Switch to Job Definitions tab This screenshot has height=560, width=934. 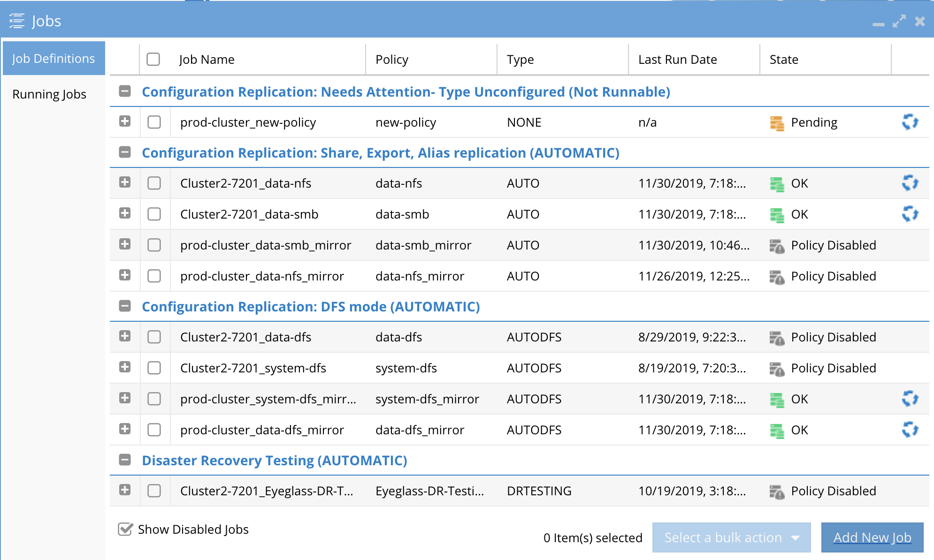[x=54, y=58]
